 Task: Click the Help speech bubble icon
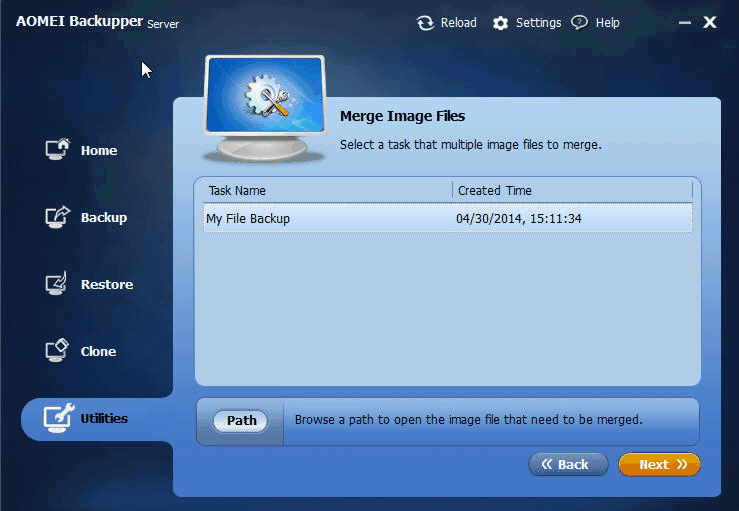click(x=579, y=22)
